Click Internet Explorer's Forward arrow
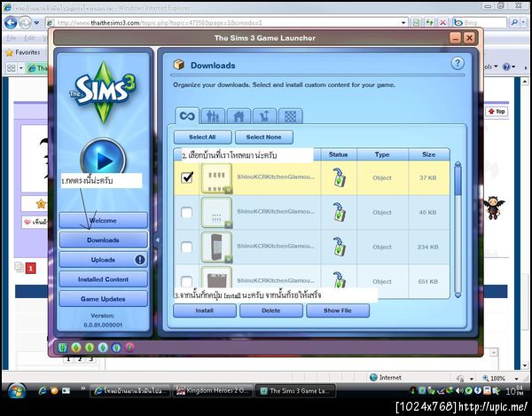The height and width of the screenshot is (416, 532). 25,23
